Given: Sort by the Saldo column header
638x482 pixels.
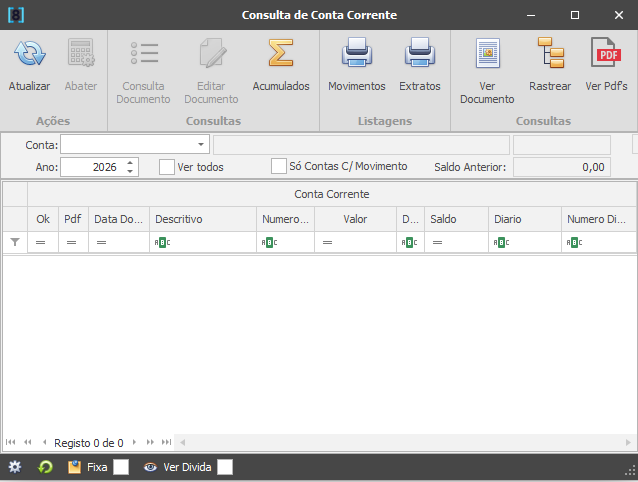Looking at the screenshot, I should pyautogui.click(x=455, y=219).
